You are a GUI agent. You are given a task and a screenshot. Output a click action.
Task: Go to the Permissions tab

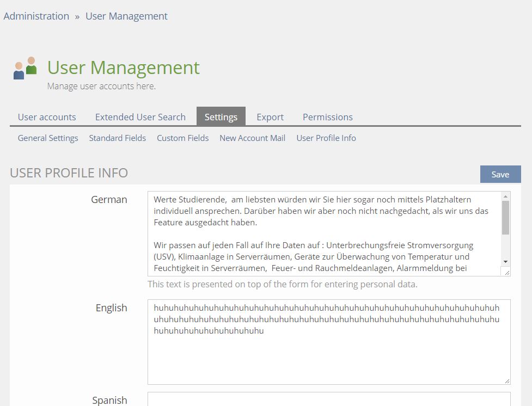[x=327, y=117]
